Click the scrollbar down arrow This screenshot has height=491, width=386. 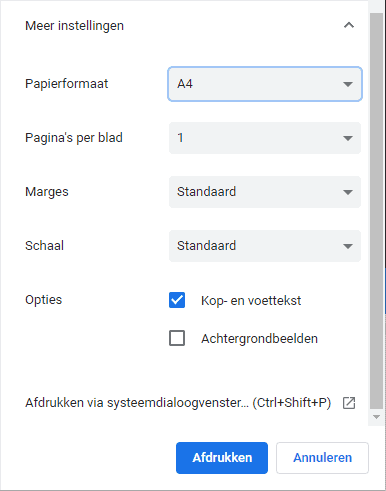tap(377, 417)
